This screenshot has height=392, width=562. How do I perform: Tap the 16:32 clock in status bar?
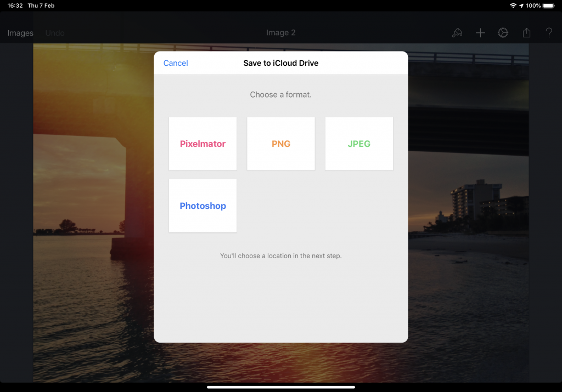point(15,5)
